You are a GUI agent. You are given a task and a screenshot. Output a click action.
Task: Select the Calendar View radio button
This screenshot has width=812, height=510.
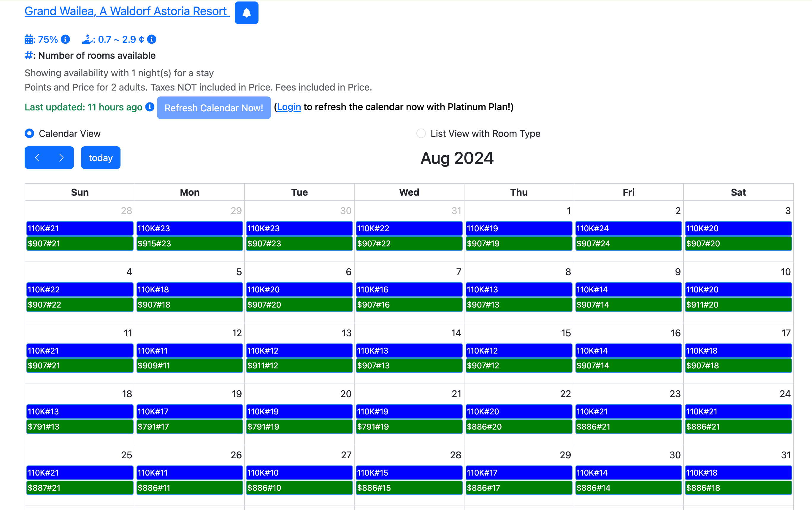(29, 133)
